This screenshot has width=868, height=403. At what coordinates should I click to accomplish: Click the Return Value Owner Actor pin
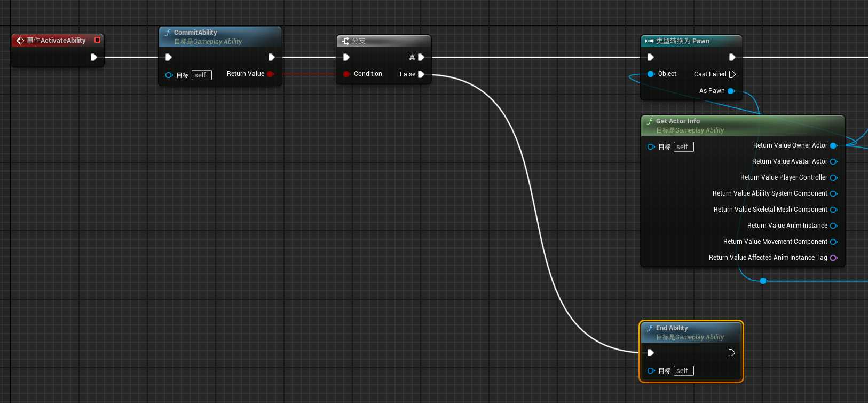pos(833,145)
